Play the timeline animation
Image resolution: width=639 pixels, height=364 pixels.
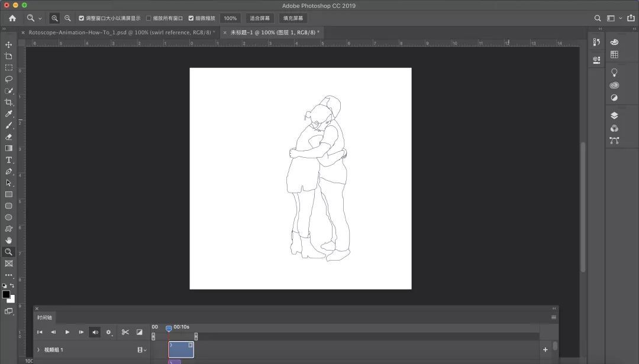(67, 332)
